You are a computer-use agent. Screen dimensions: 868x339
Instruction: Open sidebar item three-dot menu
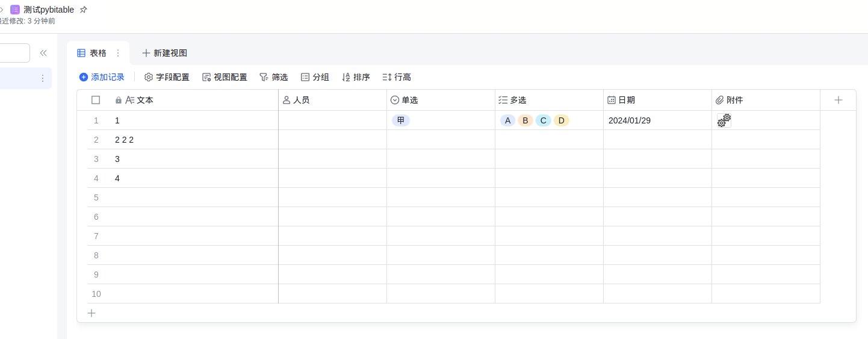pos(43,78)
